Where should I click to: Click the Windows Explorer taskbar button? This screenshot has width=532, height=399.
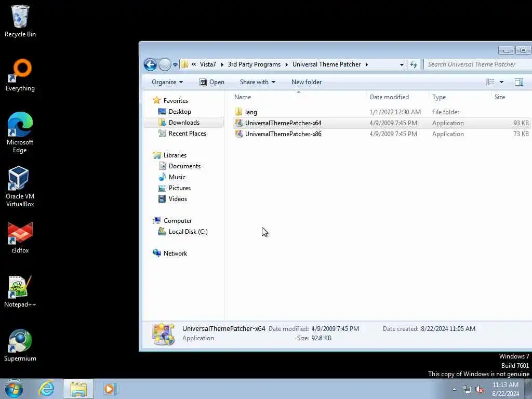(78, 389)
